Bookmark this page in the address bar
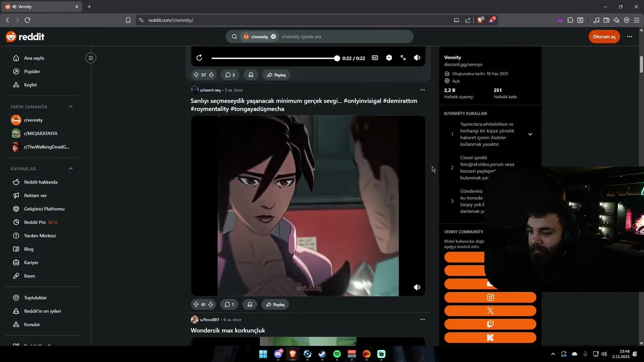644x362 pixels. (128, 20)
